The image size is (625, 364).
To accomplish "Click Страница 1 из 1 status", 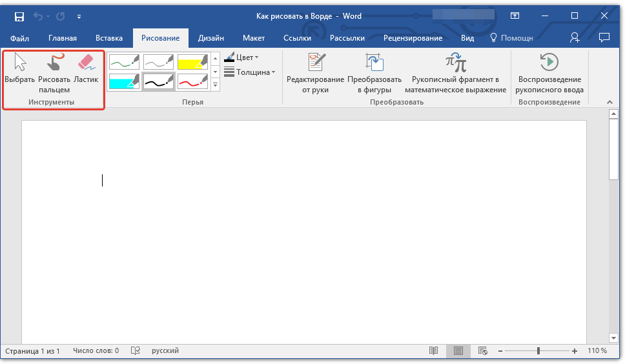I will [x=32, y=351].
